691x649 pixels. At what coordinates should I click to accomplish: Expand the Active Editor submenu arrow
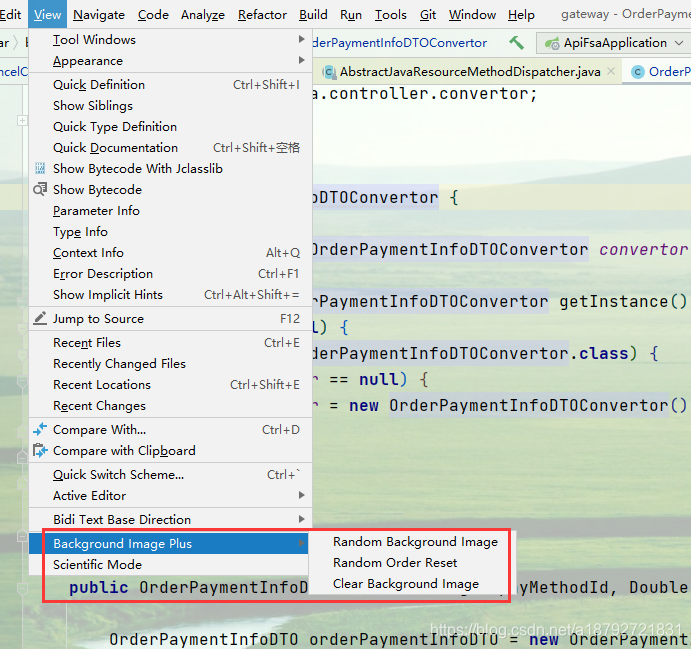coord(301,495)
